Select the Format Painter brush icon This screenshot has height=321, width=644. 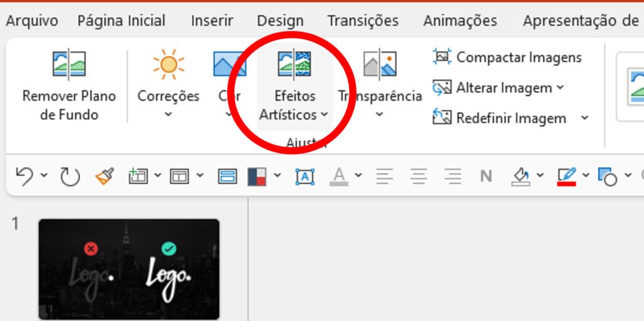coord(105,177)
